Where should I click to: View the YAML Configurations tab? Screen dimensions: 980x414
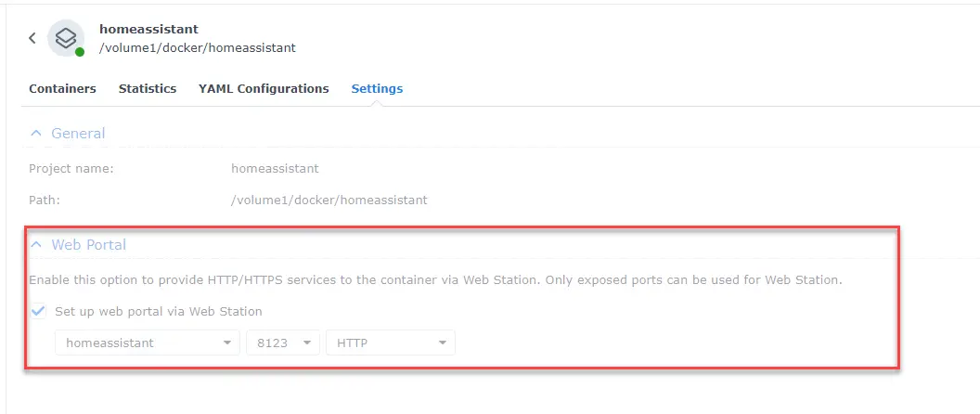pos(264,89)
